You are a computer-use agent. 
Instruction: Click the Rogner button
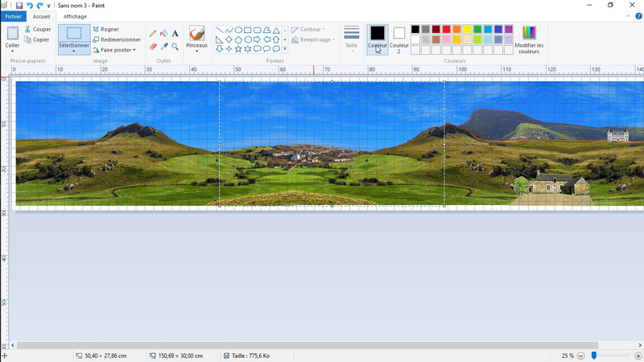tap(106, 29)
